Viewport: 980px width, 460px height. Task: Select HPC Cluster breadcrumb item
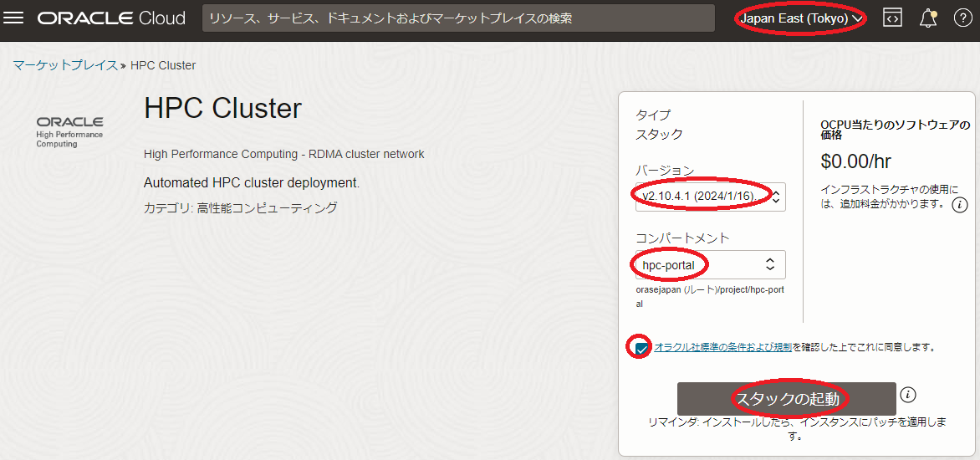pyautogui.click(x=163, y=65)
